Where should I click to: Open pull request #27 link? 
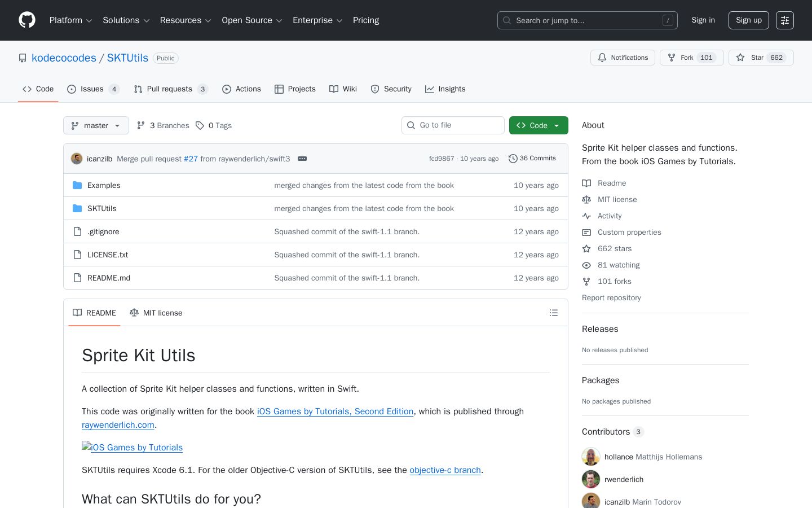coord(191,159)
